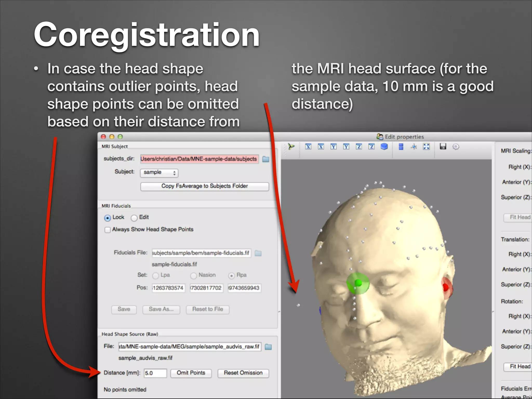
Task: Open scene settings gear icon
Action: 456,147
